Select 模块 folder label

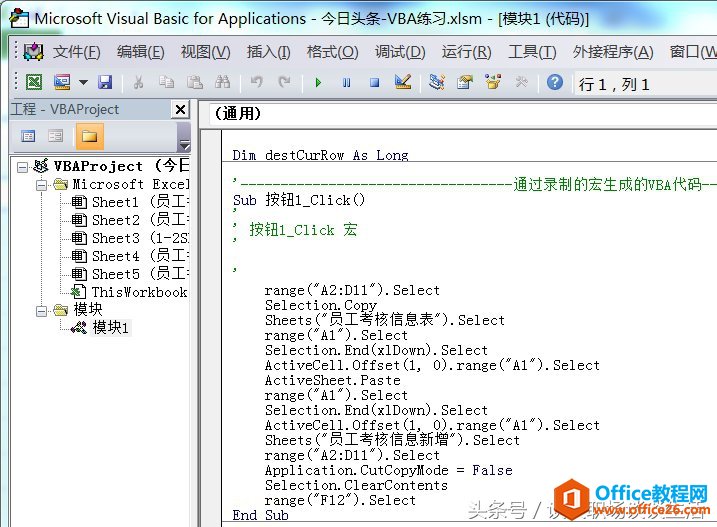point(88,310)
